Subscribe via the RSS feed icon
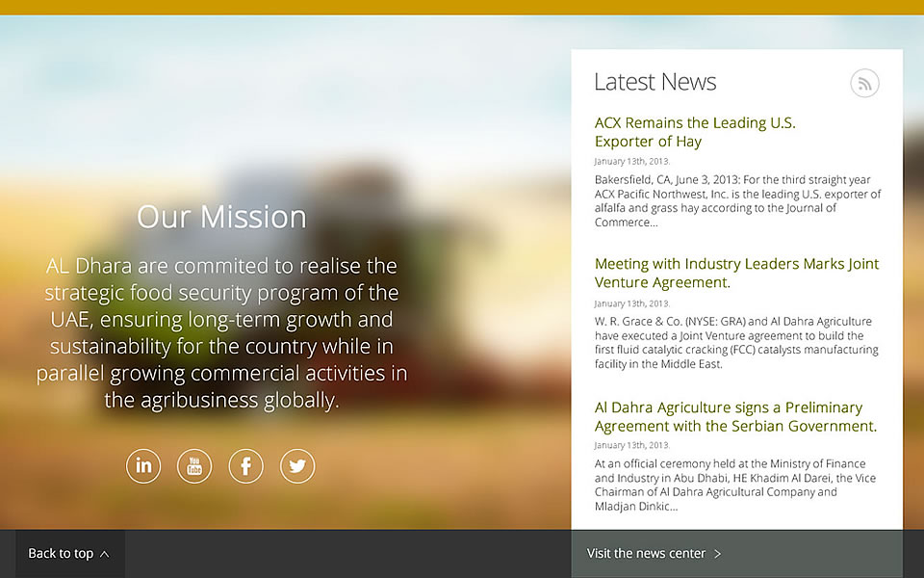Image resolution: width=924 pixels, height=578 pixels. 864,84
